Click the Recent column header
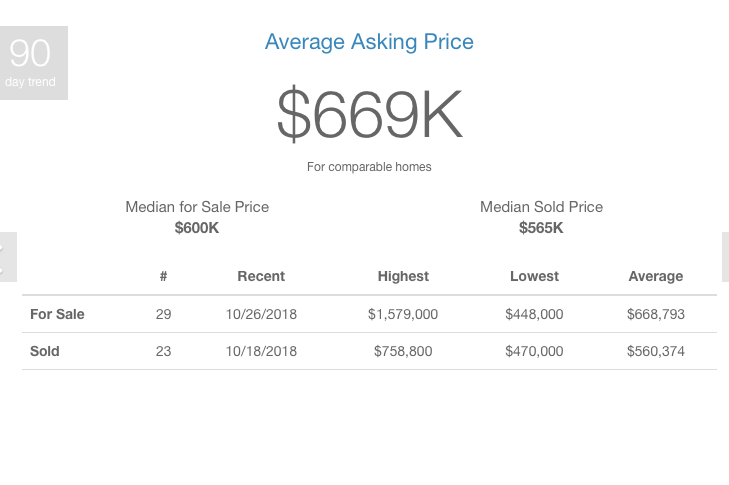The image size is (729, 485). pyautogui.click(x=261, y=276)
